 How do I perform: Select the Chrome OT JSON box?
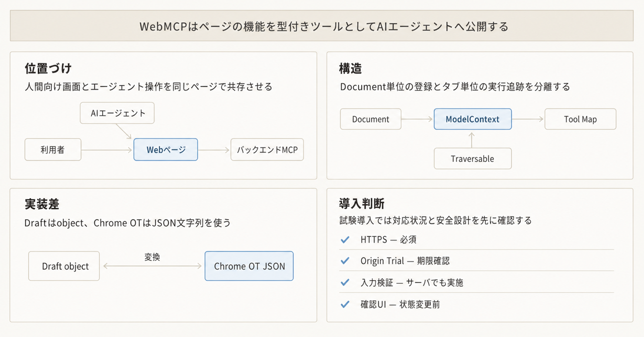tap(249, 266)
